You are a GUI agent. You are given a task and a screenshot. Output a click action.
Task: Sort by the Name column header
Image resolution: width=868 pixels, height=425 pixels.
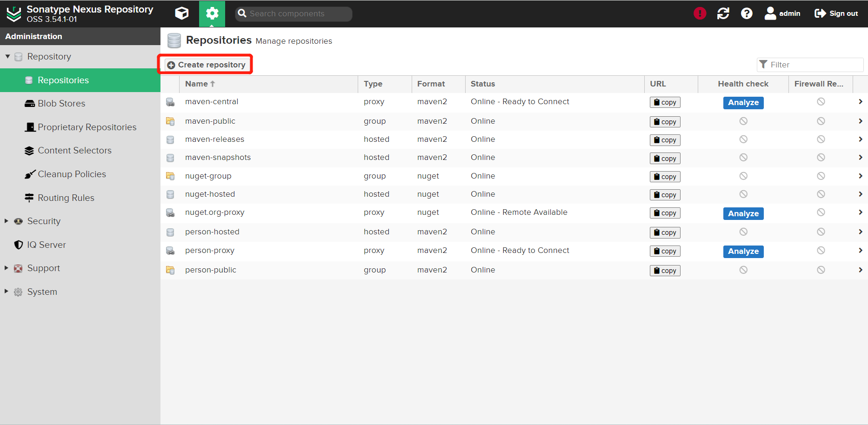pos(268,84)
